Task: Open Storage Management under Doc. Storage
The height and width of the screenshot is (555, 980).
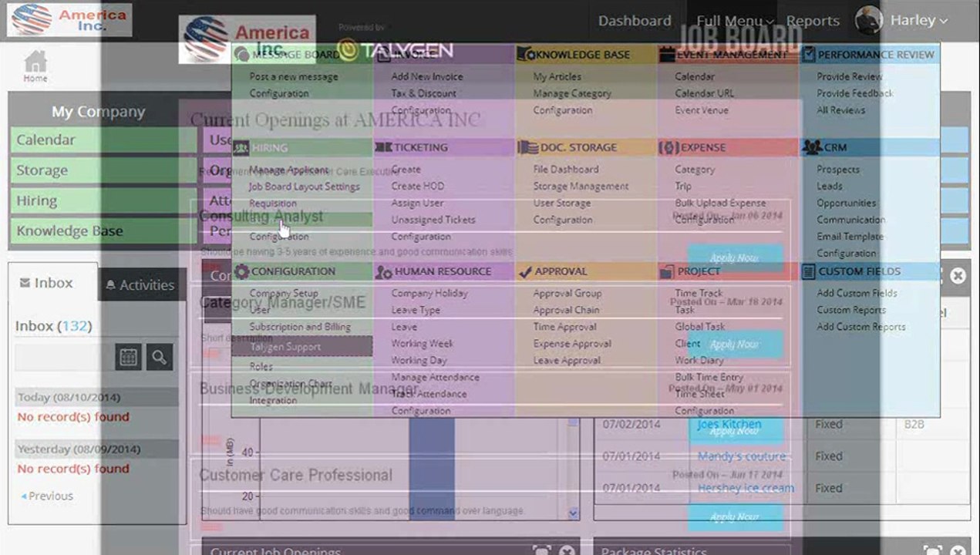Action: (581, 187)
